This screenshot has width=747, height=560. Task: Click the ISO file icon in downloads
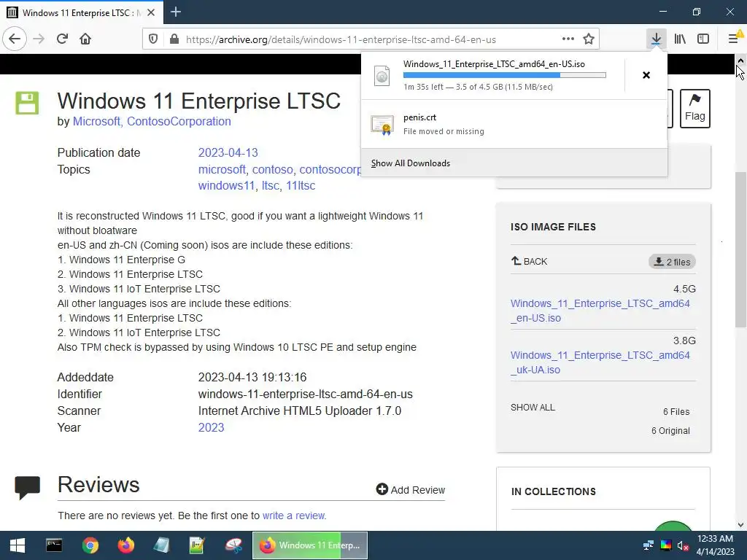[x=382, y=76]
